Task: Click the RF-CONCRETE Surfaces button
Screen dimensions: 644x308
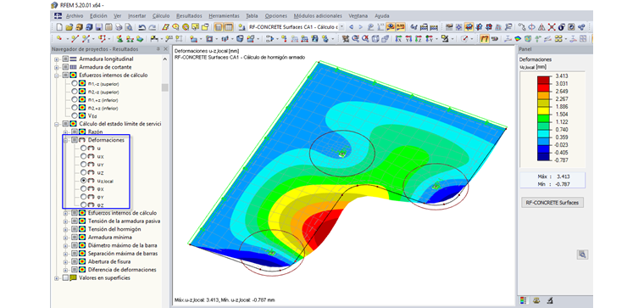Action: coord(552,202)
